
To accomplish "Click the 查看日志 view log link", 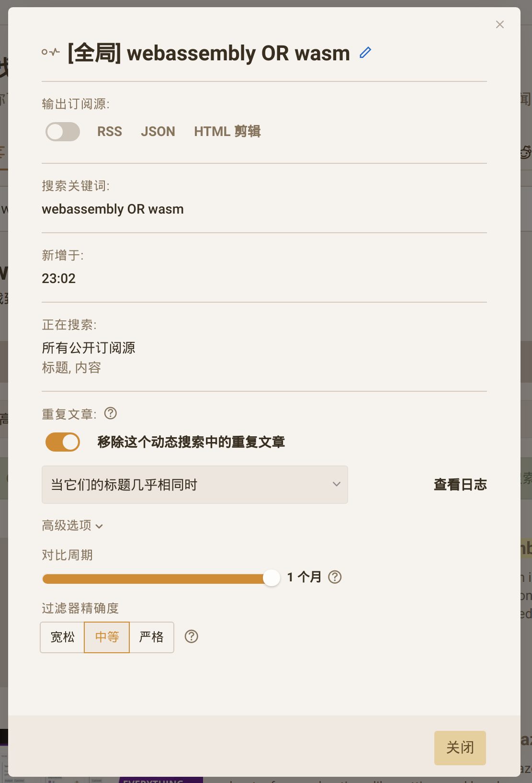I will click(x=460, y=485).
